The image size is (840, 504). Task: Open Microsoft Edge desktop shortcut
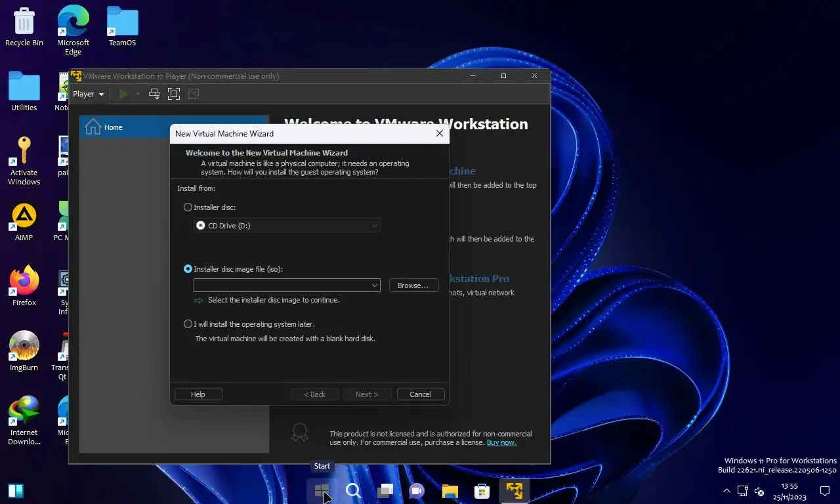[73, 30]
